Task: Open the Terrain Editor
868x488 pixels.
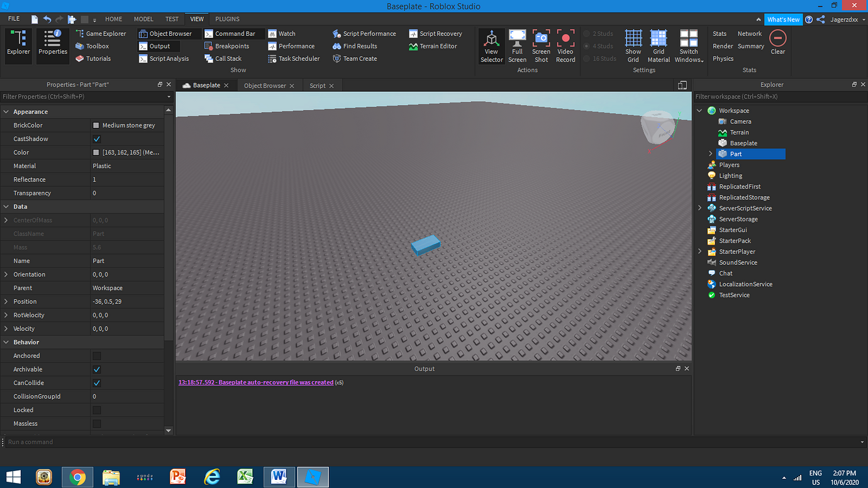Action: (433, 46)
